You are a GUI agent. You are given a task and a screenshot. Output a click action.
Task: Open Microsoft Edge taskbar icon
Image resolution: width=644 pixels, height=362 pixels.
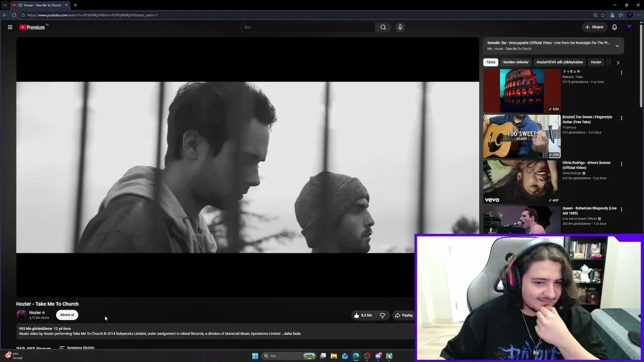click(356, 356)
